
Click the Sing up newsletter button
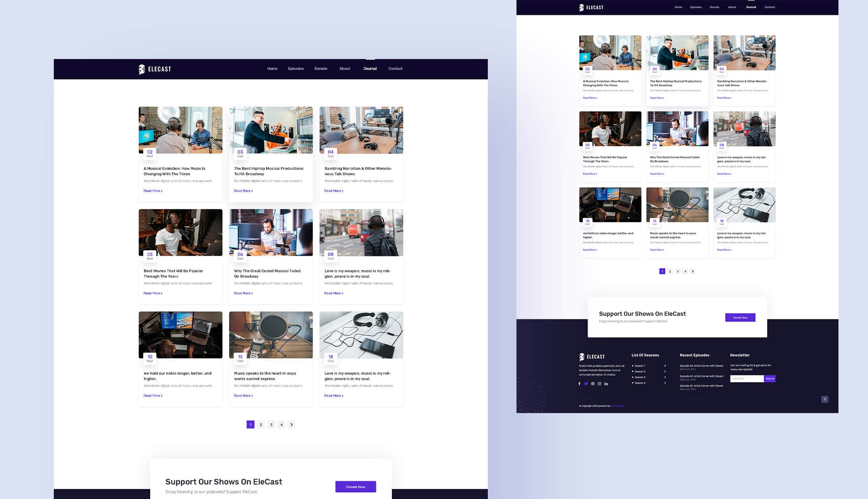pos(769,378)
